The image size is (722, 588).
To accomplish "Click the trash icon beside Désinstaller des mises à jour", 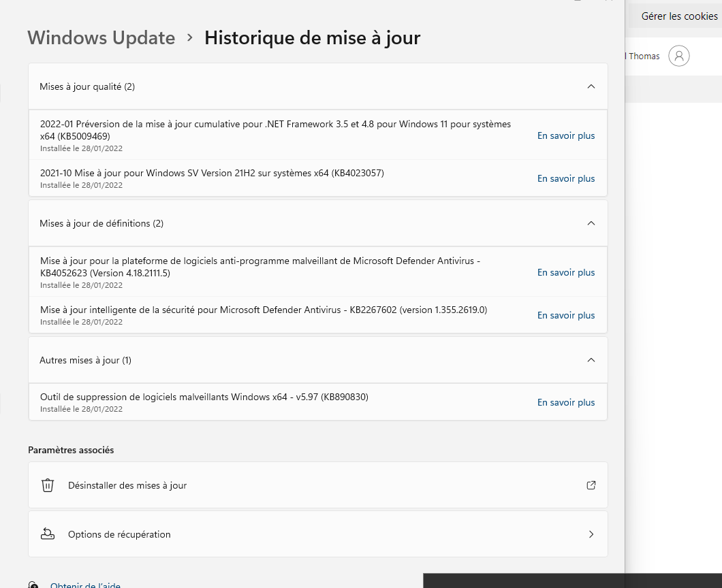I will [48, 485].
